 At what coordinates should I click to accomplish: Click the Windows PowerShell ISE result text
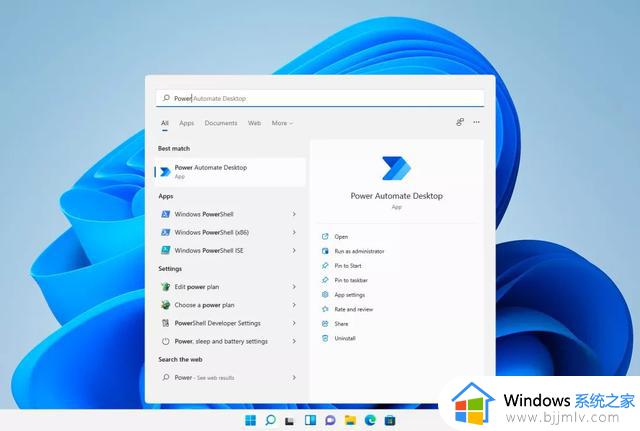pyautogui.click(x=209, y=250)
